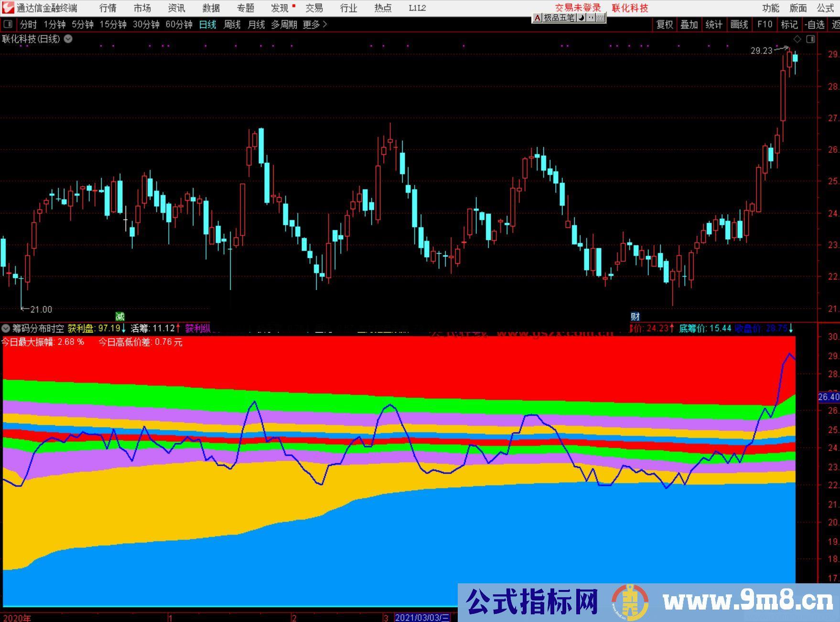Click the 交易未登录 login link
Screen dimensions: 840x622
tap(577, 8)
